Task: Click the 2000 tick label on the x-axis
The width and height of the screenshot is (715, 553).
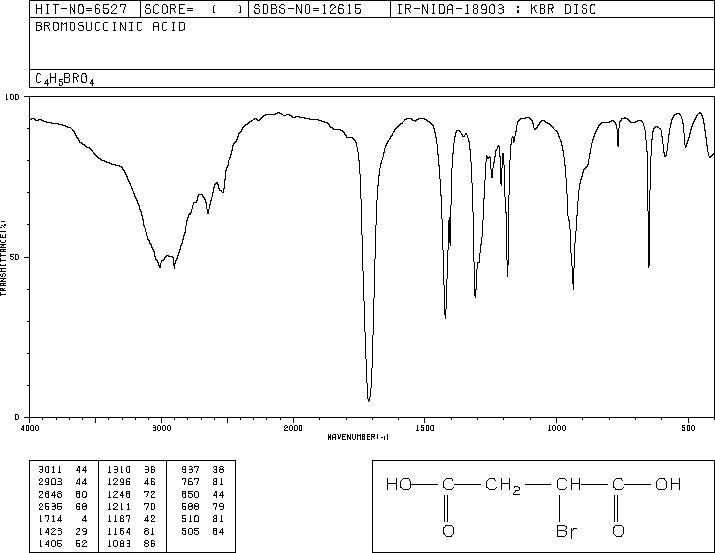Action: pyautogui.click(x=293, y=428)
